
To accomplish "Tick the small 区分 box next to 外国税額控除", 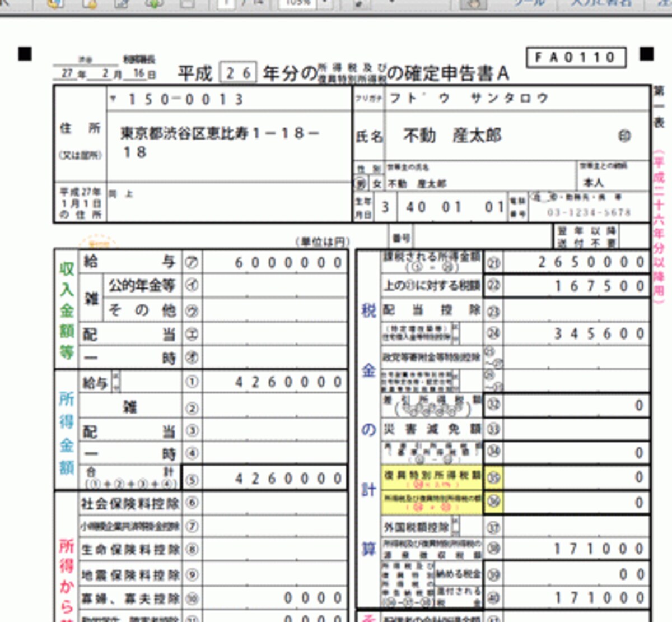I will 455,525.
